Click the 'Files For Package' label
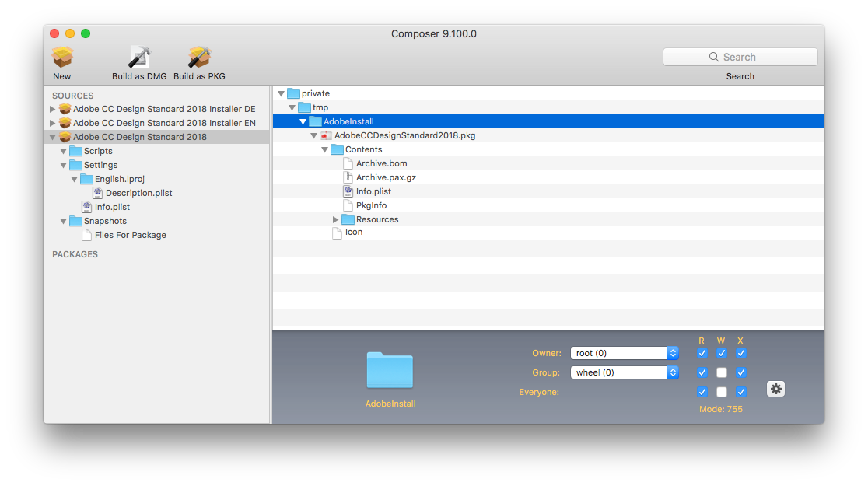This screenshot has width=868, height=486. pos(130,235)
